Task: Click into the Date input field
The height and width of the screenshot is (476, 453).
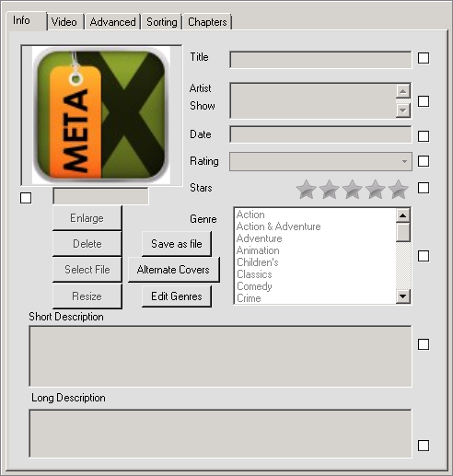Action: (320, 134)
